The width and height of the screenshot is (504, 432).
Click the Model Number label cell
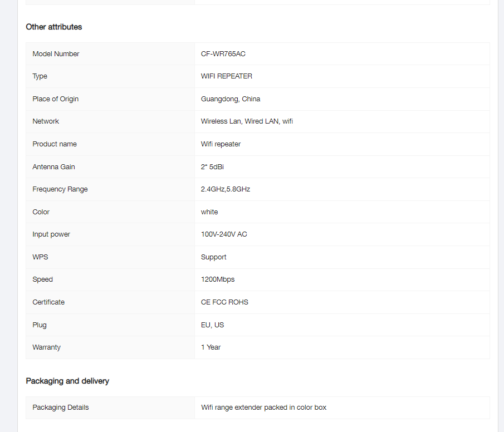click(56, 54)
